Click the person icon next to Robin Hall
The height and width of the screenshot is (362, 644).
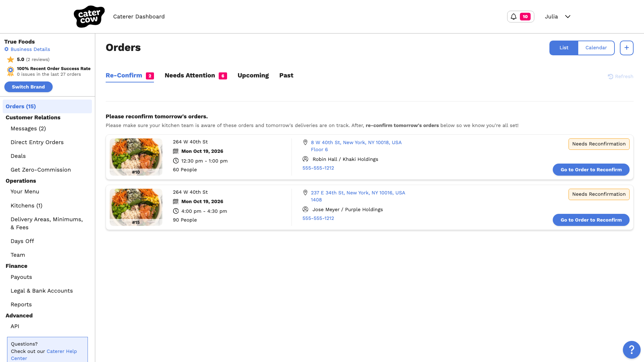click(305, 159)
